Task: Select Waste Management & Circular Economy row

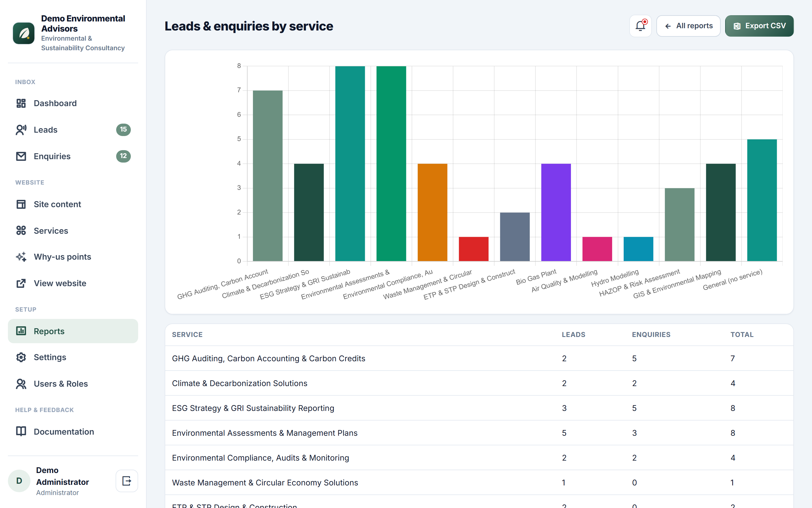Action: click(x=479, y=483)
